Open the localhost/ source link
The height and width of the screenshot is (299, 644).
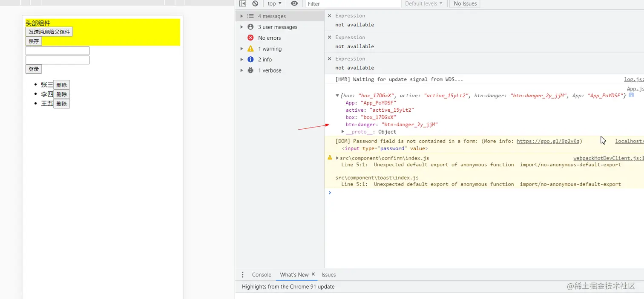(x=629, y=141)
